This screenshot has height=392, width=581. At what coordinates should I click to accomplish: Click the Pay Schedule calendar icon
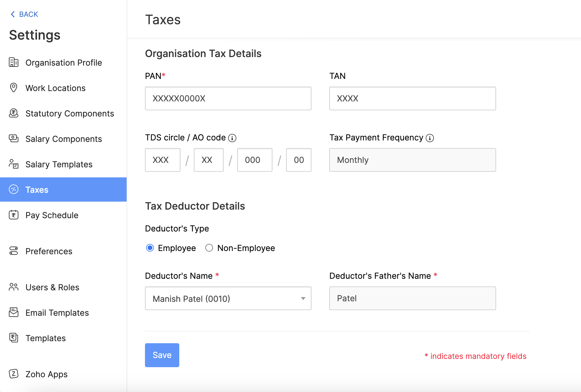click(14, 215)
